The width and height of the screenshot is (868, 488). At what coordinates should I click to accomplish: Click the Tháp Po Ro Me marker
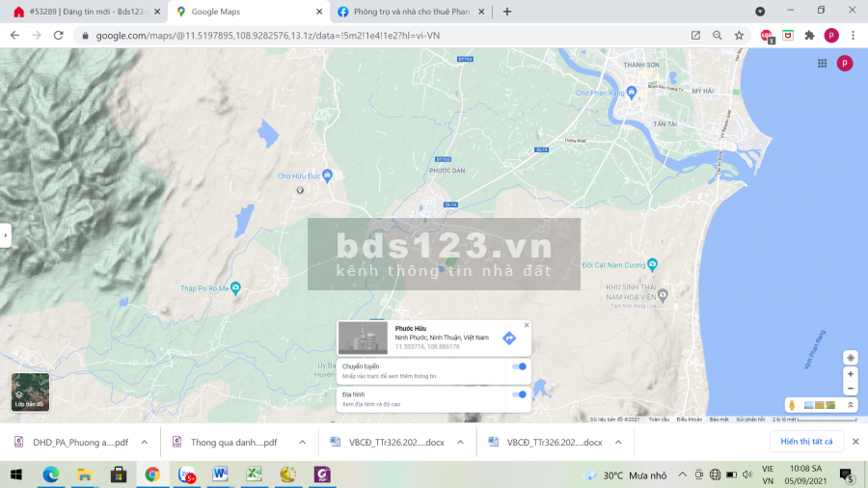point(236,287)
